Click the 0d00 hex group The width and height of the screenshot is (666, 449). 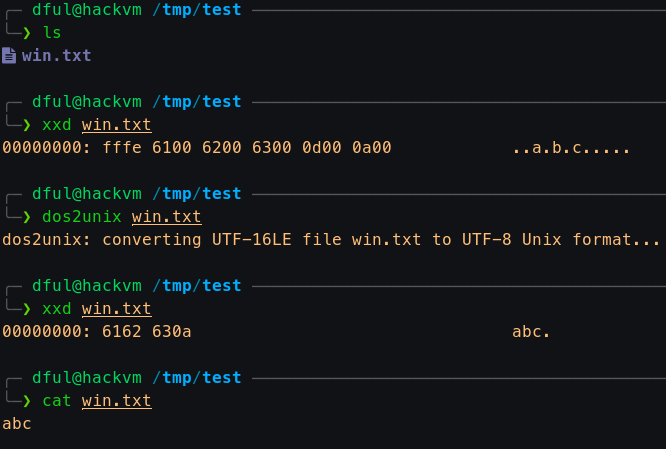click(322, 148)
